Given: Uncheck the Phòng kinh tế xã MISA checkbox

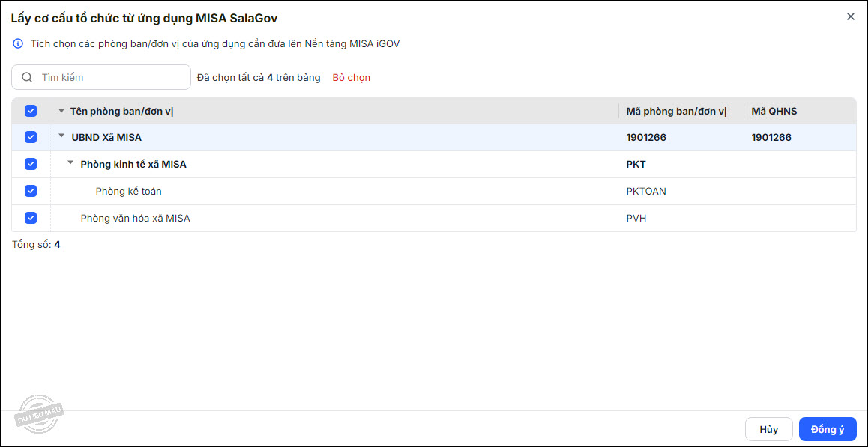Looking at the screenshot, I should click(x=31, y=164).
